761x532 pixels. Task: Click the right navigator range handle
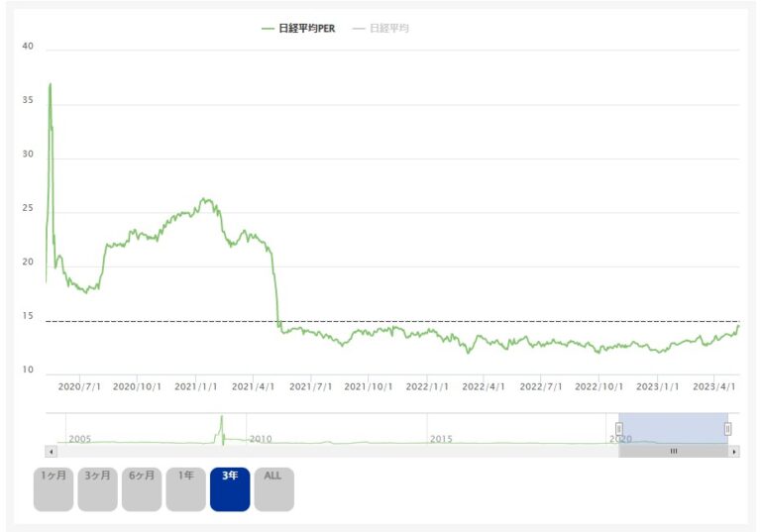(x=727, y=428)
